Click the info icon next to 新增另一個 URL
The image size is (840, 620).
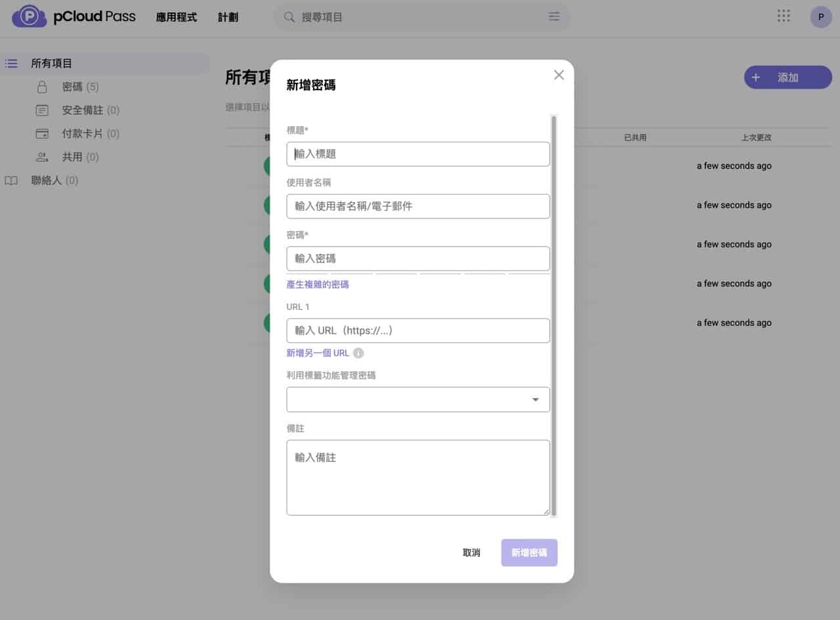358,353
